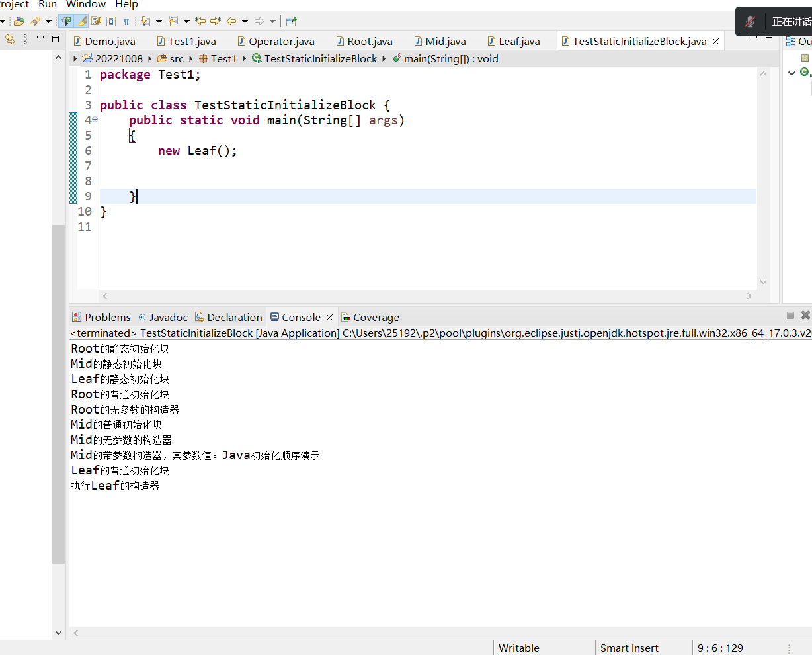Click editor horizontal scrollbar right arrow
This screenshot has height=655, width=812.
(x=749, y=296)
